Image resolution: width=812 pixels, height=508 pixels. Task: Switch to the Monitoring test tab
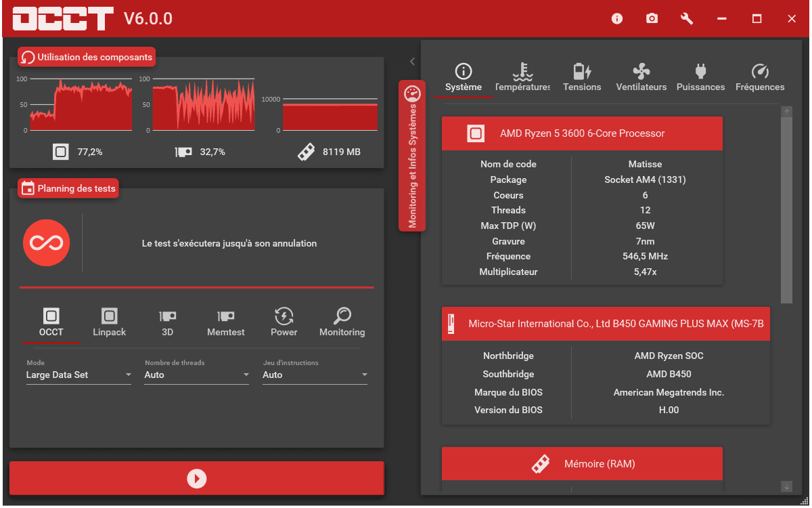click(342, 322)
